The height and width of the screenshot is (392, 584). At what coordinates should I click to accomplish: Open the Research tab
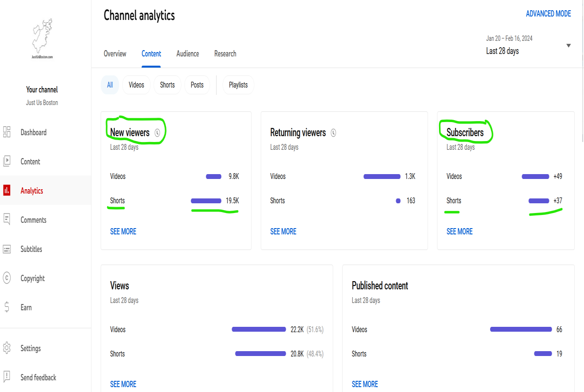coord(225,53)
